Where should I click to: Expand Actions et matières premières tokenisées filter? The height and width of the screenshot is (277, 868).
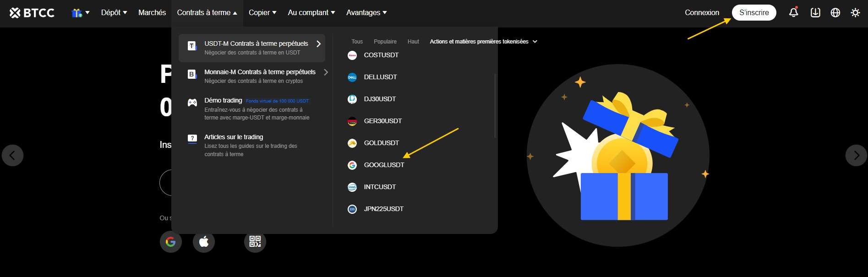point(483,42)
